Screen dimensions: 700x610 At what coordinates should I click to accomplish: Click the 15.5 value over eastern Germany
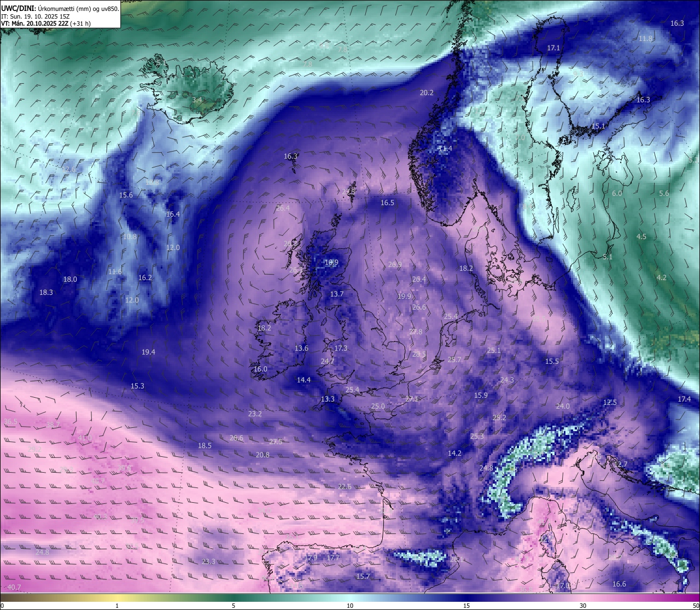[552, 361]
